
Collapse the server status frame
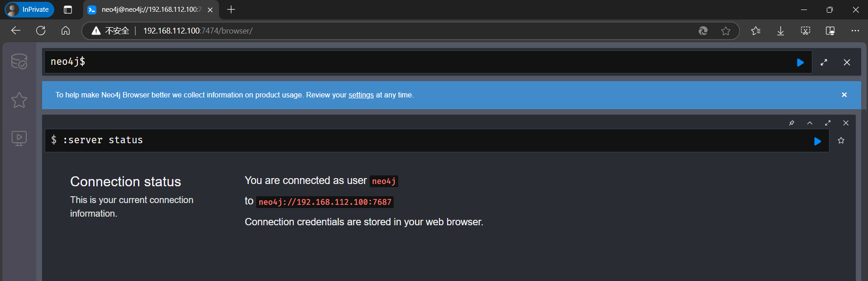[x=810, y=123]
